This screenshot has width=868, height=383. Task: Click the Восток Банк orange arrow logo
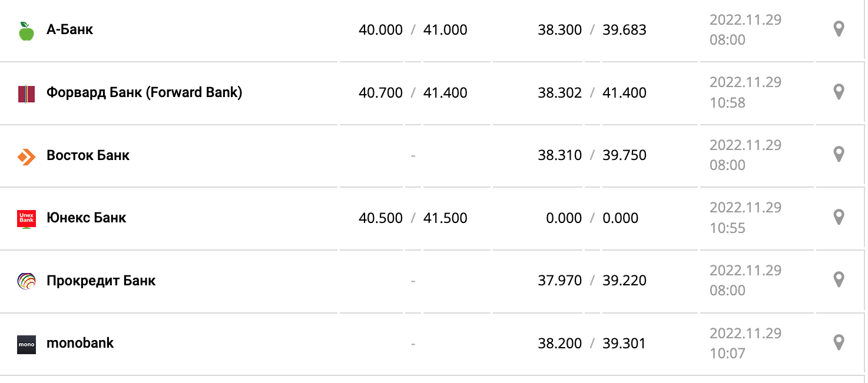26,156
